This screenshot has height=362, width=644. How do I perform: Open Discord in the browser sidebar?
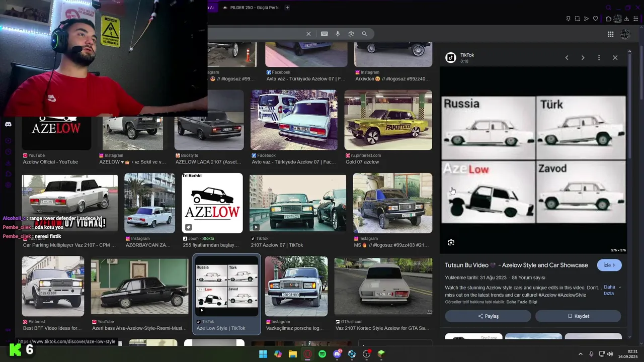8,124
